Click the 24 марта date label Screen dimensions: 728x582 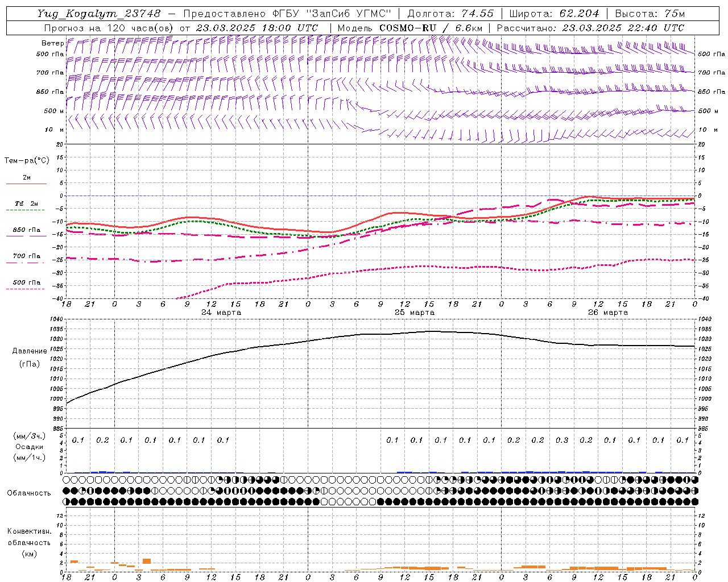point(221,312)
